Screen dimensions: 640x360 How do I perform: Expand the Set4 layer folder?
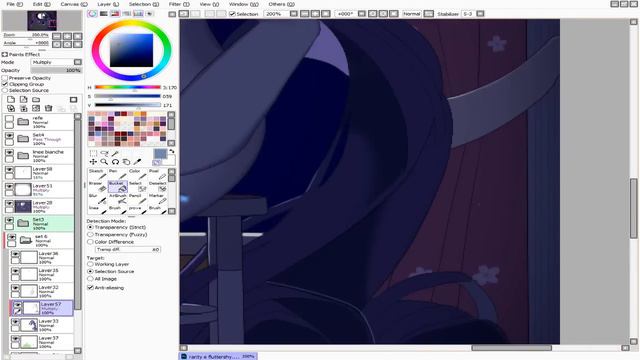[x=23, y=139]
